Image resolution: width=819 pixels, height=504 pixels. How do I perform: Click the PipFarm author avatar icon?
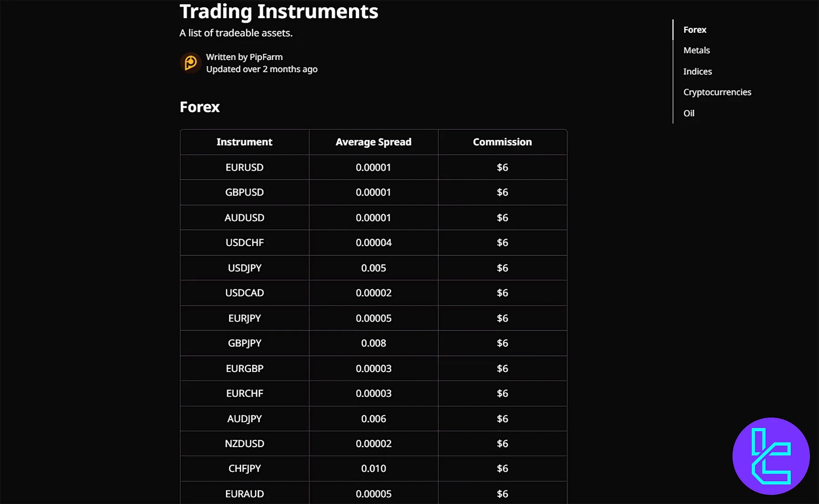[191, 63]
